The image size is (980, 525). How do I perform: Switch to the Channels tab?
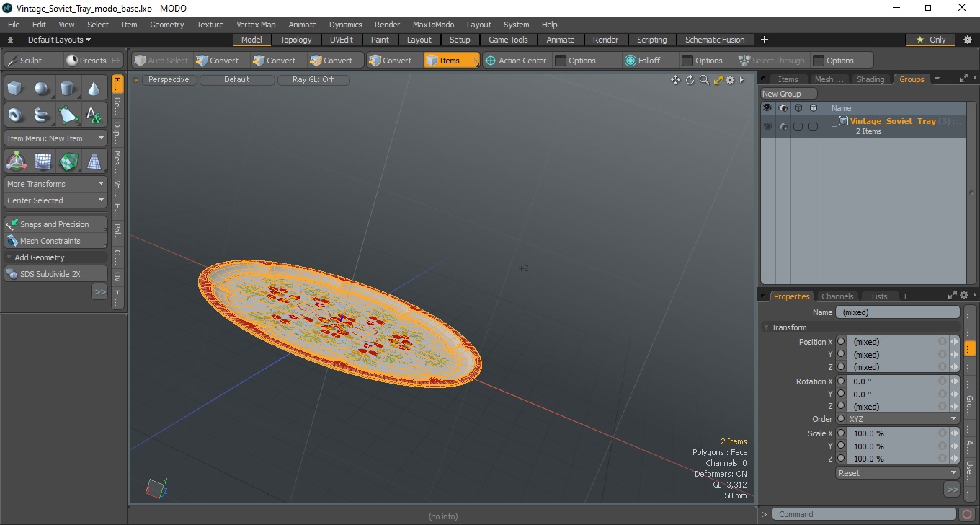(837, 296)
